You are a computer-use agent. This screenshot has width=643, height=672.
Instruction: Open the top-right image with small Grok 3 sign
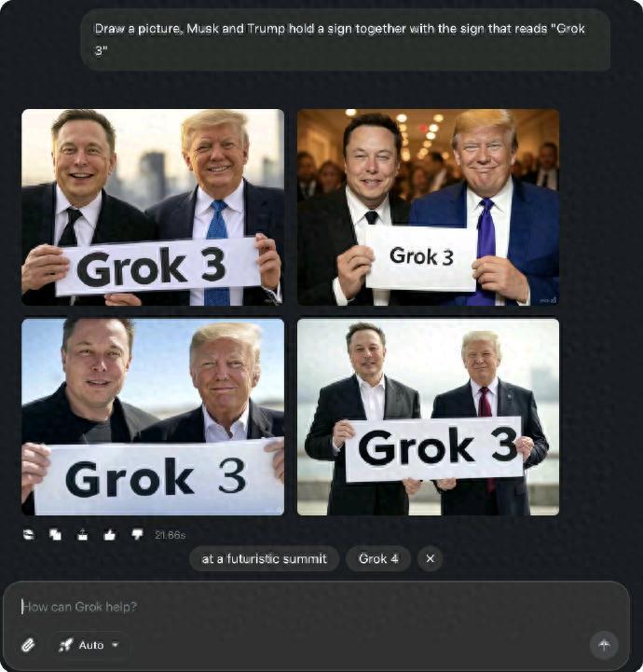(428, 208)
